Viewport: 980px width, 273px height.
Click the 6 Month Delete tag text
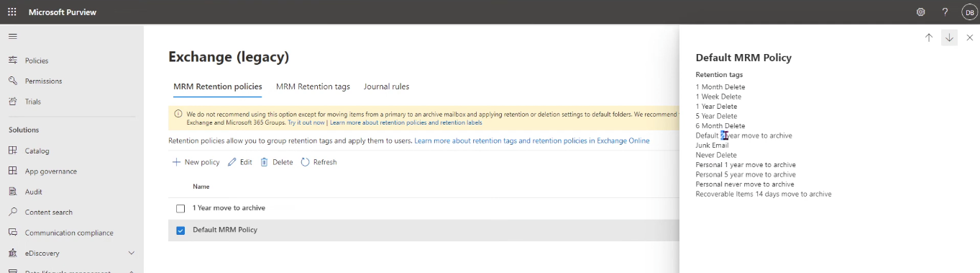720,126
